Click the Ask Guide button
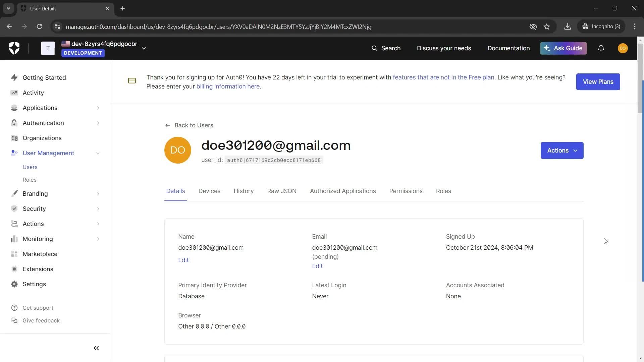Image resolution: width=644 pixels, height=362 pixels. coord(563,48)
